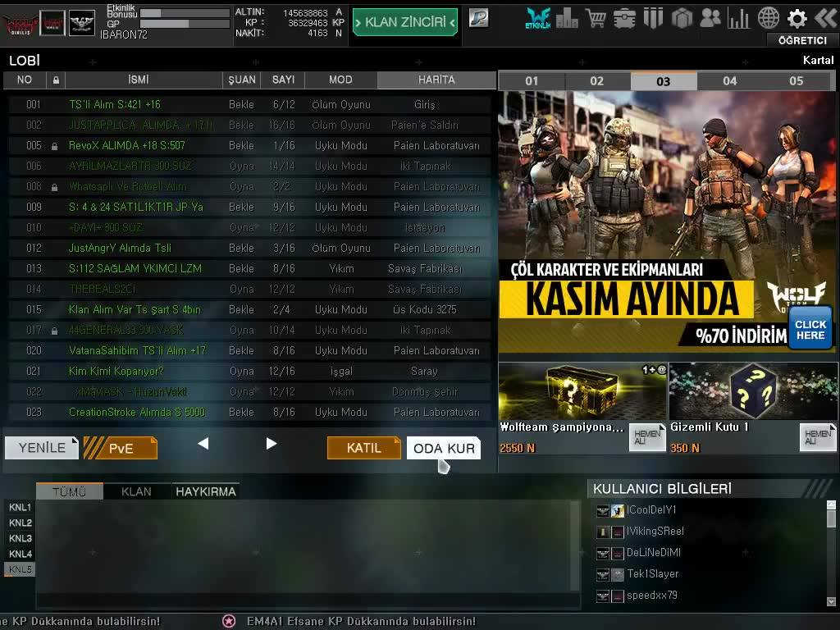
Task: Switch to banner tab 05
Action: point(797,81)
